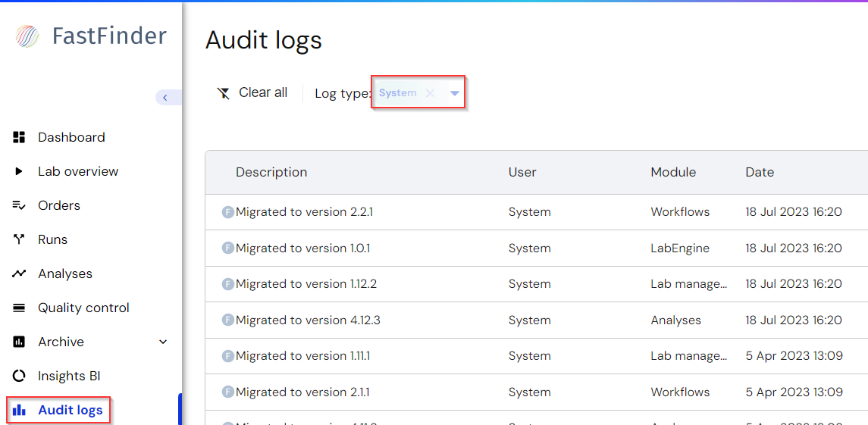Sort by Module column header
Screen dimensions: 868x425
click(x=673, y=172)
